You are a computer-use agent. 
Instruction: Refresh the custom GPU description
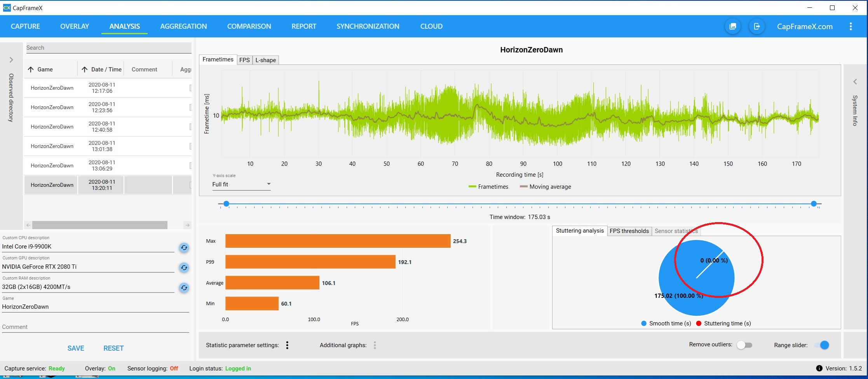coord(184,268)
